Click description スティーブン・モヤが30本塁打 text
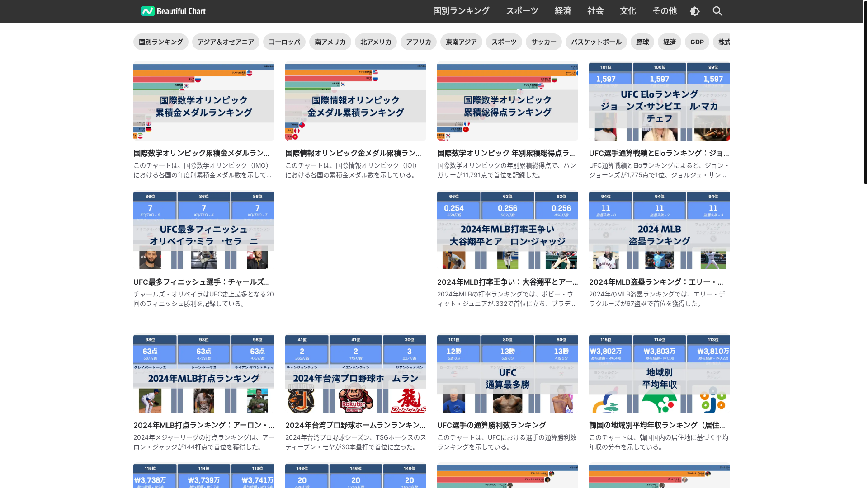The height and width of the screenshot is (488, 868). [x=356, y=442]
